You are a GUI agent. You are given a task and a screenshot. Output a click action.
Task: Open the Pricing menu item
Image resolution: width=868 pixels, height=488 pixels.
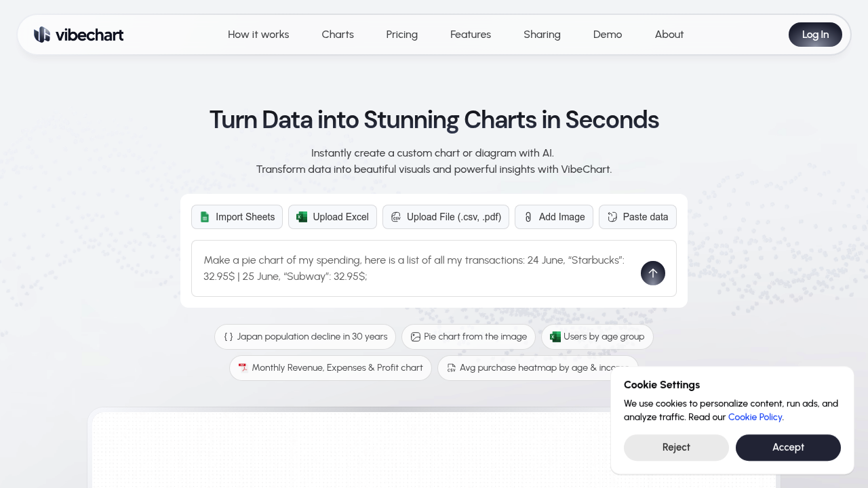coord(401,35)
